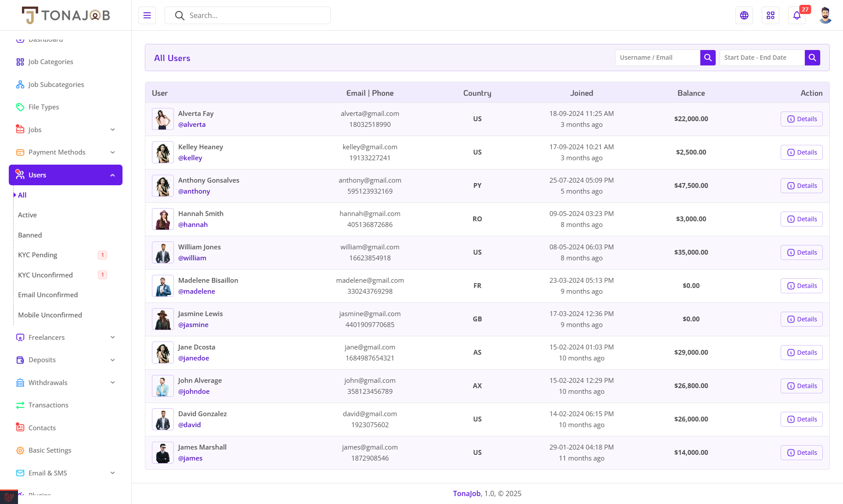Viewport: 843px width, 504px height.
Task: Expand the Withdrawals menu chevron
Action: 112,382
